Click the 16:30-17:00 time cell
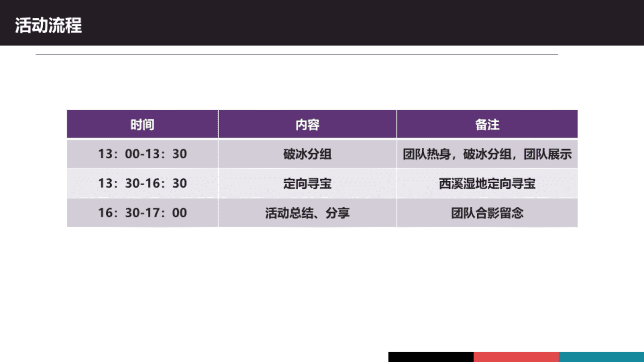644x362 pixels. 142,213
